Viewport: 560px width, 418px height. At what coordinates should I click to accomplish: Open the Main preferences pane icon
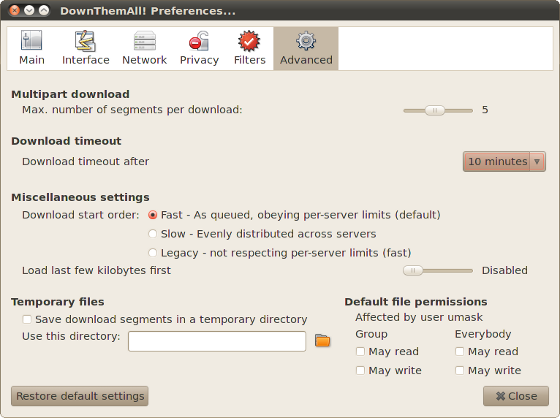(31, 40)
